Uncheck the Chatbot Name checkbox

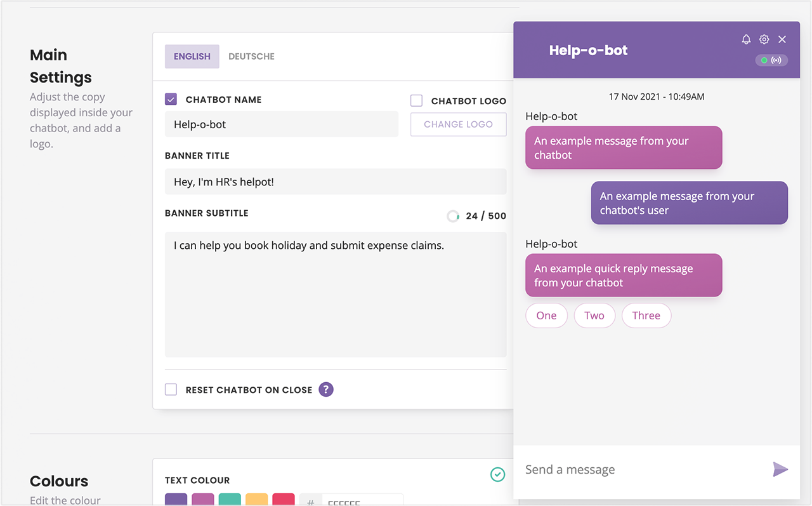[171, 100]
